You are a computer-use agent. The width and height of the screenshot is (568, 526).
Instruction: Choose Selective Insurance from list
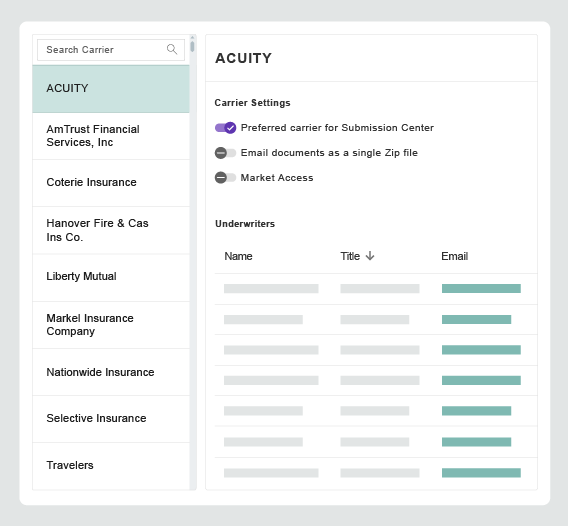pos(111,419)
